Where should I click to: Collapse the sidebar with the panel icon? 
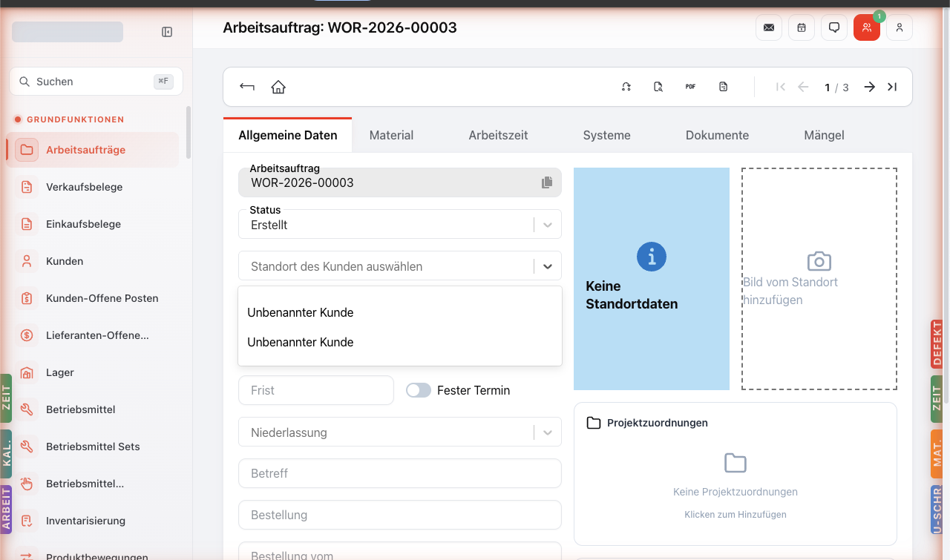[167, 32]
